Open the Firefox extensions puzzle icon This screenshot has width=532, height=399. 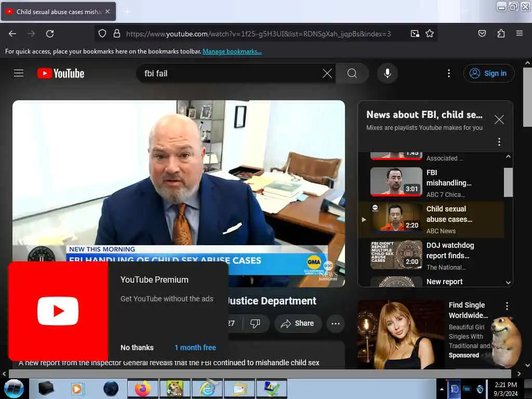click(x=501, y=34)
